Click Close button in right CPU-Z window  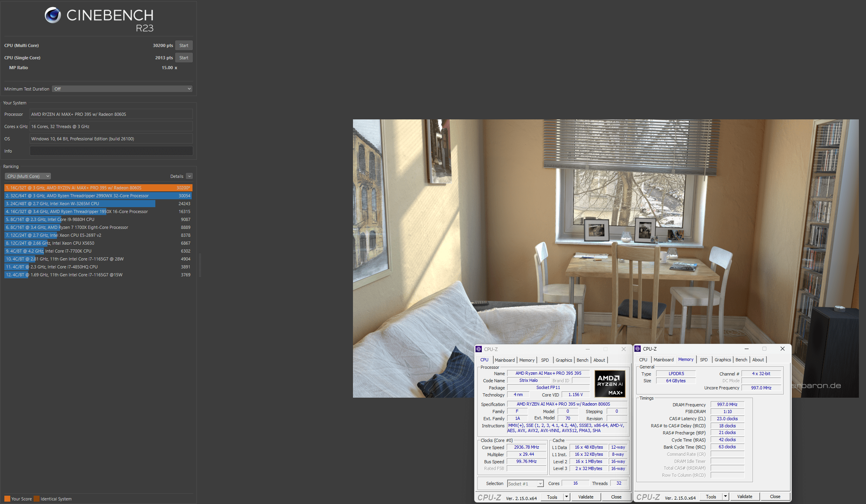pos(775,497)
